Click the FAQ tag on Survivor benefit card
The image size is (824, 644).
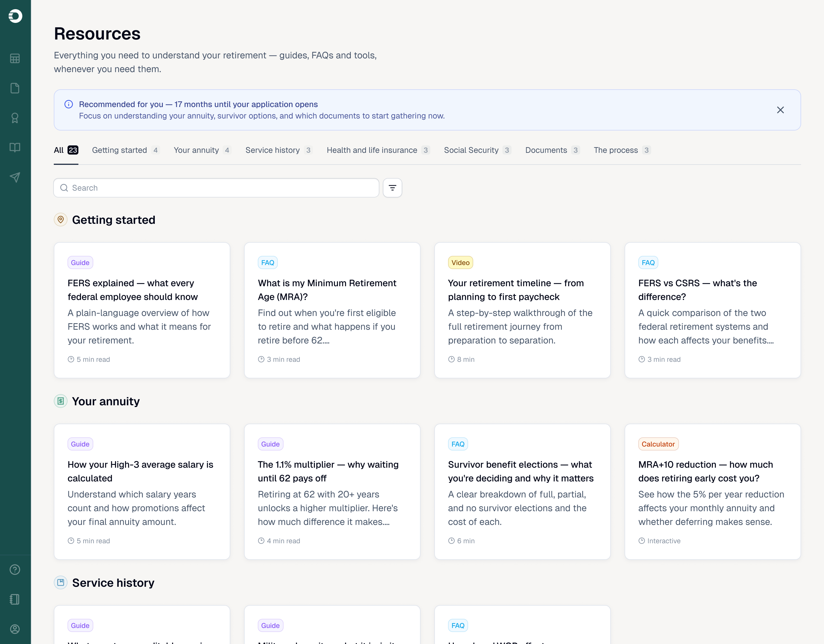[x=458, y=444]
